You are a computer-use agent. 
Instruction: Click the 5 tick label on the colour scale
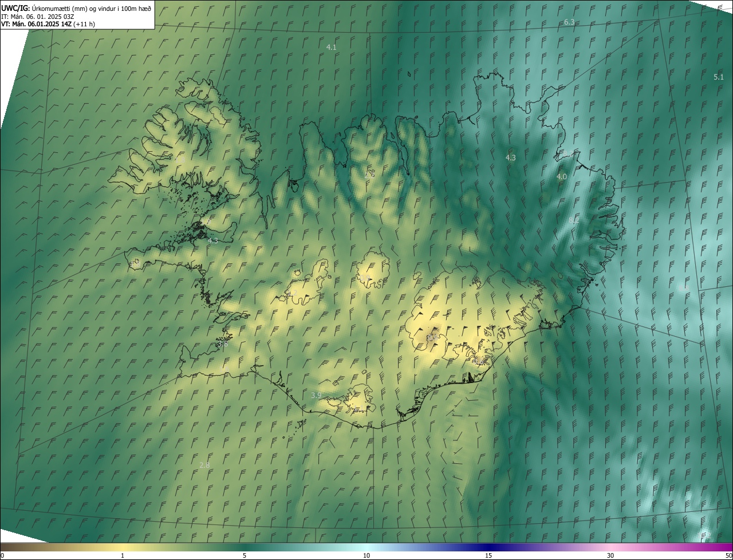pos(245,555)
